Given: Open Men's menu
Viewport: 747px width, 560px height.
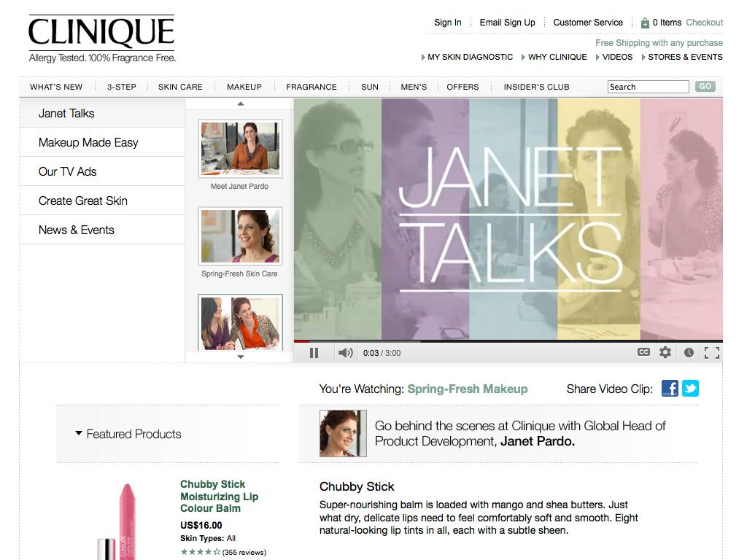Looking at the screenshot, I should tap(414, 87).
